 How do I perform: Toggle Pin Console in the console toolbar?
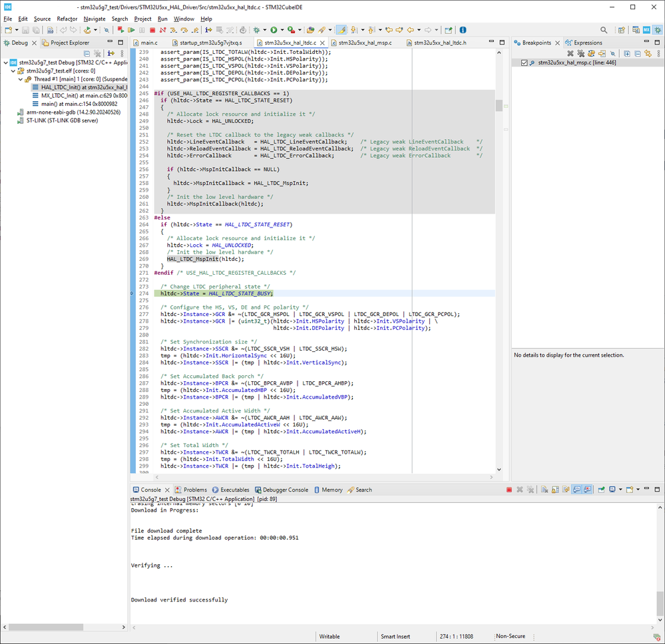pyautogui.click(x=601, y=490)
